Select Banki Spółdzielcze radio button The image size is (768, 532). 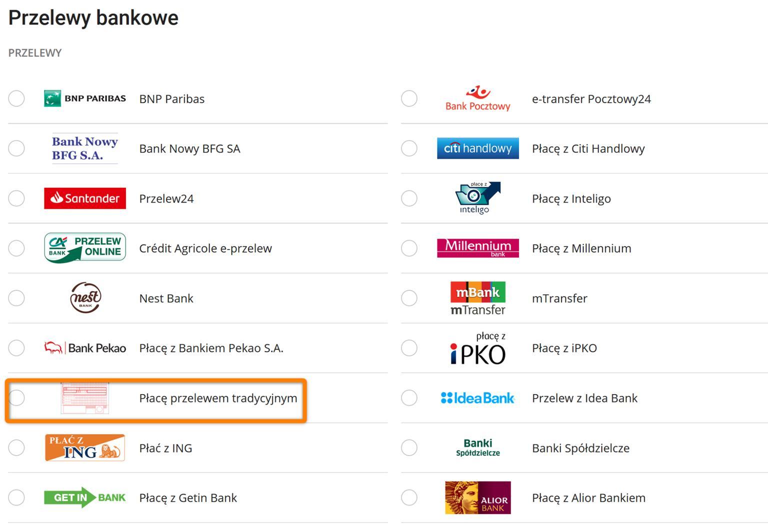point(409,448)
